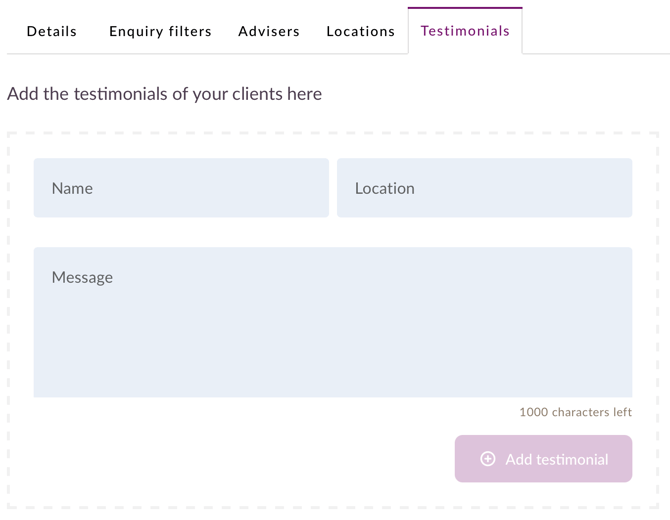
Task: Click the 'Message' placeholder text
Action: pos(82,277)
